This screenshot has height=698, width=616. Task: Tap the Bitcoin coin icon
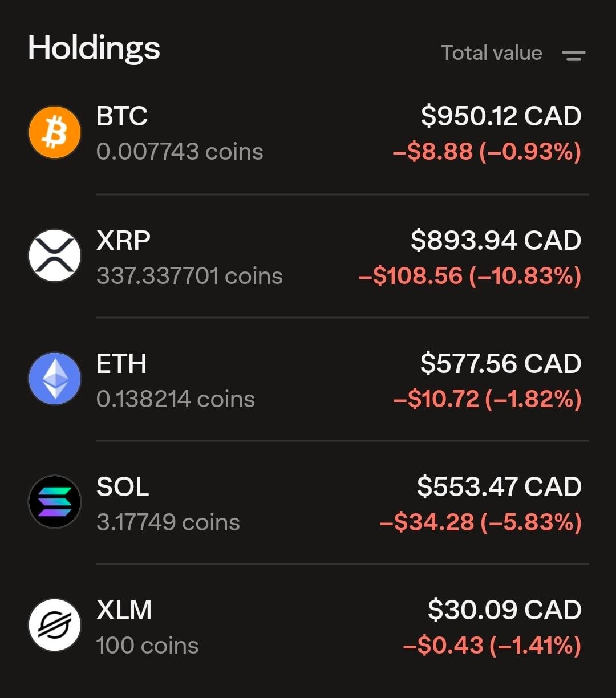click(55, 132)
